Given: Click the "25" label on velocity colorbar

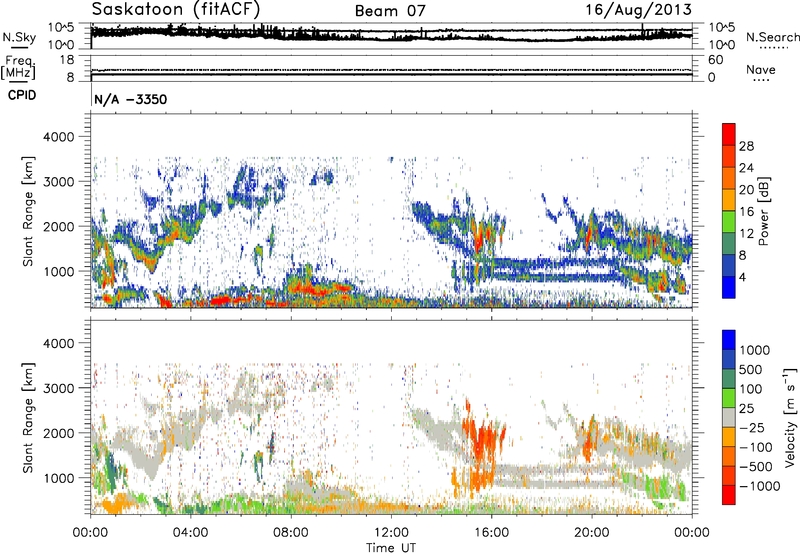Looking at the screenshot, I should pyautogui.click(x=746, y=408).
